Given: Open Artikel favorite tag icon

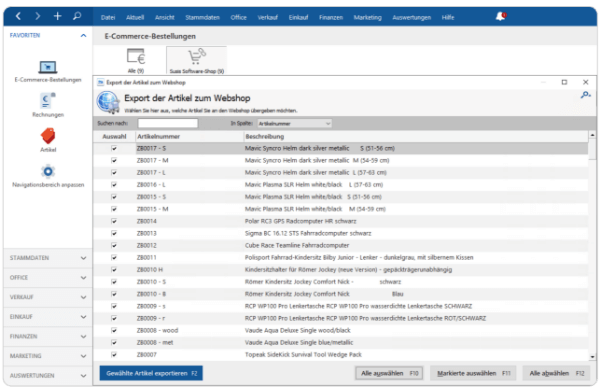Looking at the screenshot, I should point(48,136).
